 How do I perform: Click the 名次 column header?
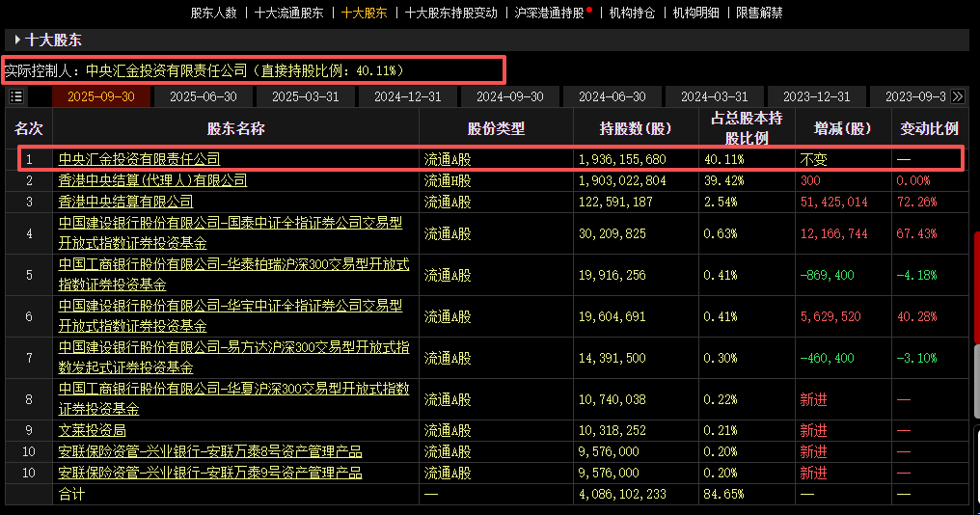pyautogui.click(x=29, y=128)
